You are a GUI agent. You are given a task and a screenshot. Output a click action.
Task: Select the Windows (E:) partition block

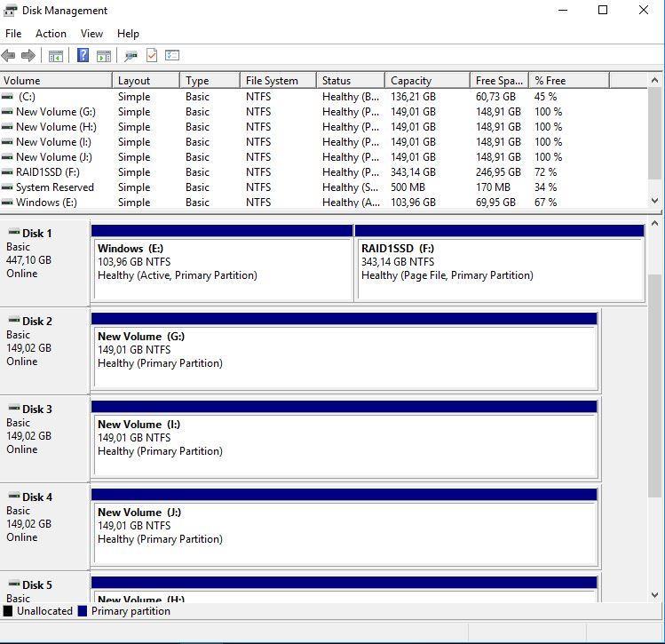pyautogui.click(x=222, y=263)
